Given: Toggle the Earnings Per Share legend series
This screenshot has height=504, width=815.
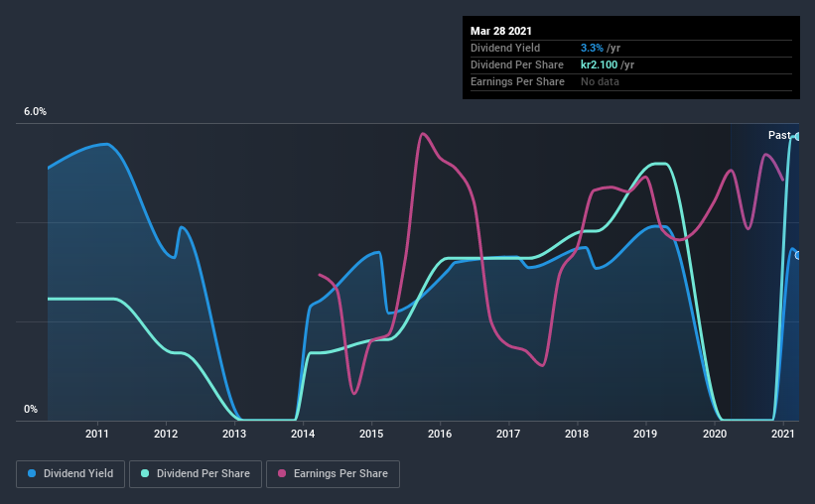Looking at the screenshot, I should 333,474.
